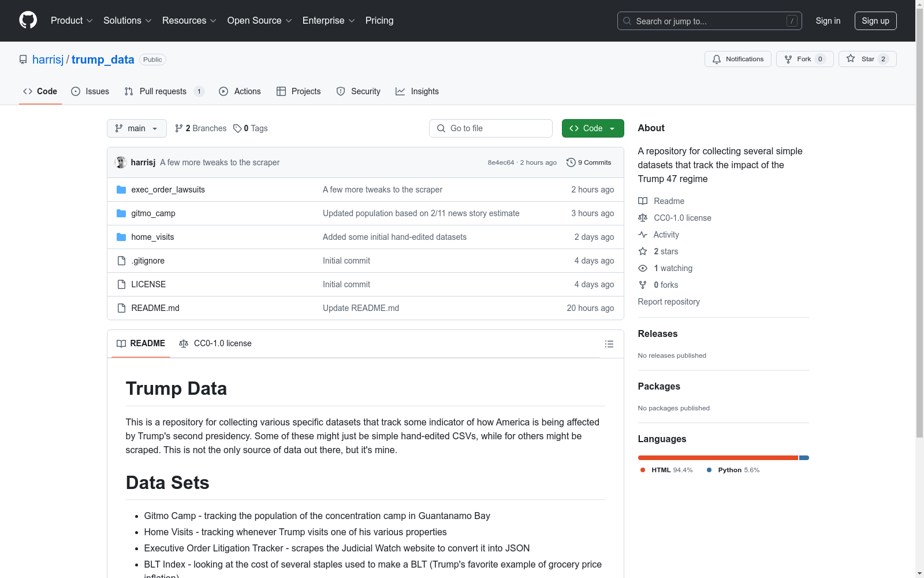Open 'Added some initial hand-edited datasets' commit
Image resolution: width=924 pixels, height=578 pixels.
394,237
